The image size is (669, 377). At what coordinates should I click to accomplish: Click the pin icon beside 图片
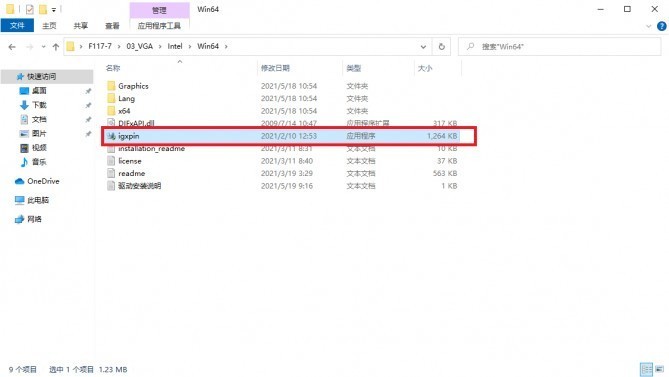pyautogui.click(x=88, y=133)
